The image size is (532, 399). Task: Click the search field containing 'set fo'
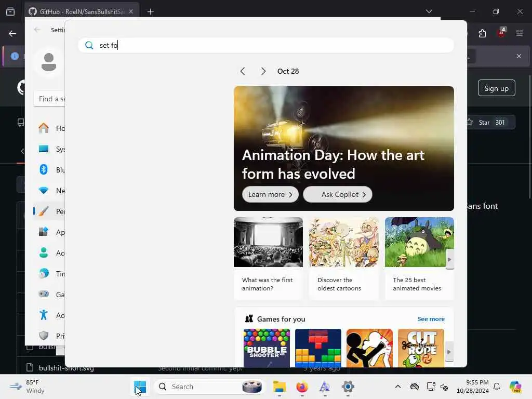[x=266, y=45]
